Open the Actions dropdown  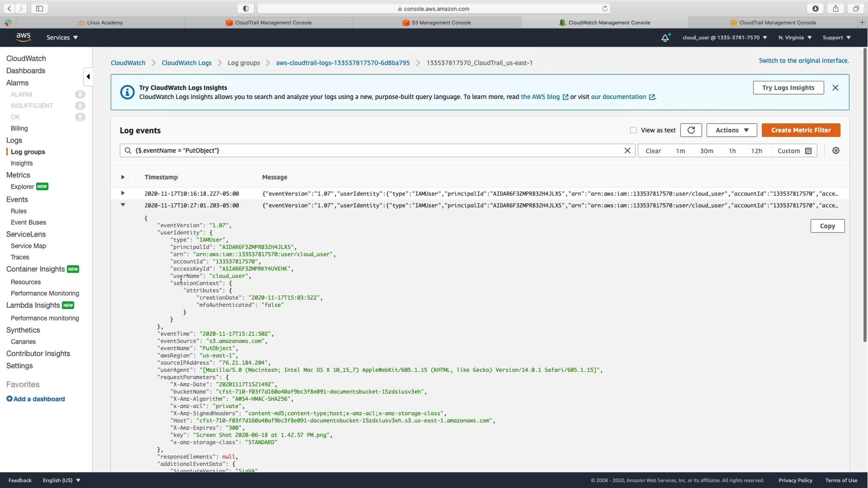coord(732,130)
